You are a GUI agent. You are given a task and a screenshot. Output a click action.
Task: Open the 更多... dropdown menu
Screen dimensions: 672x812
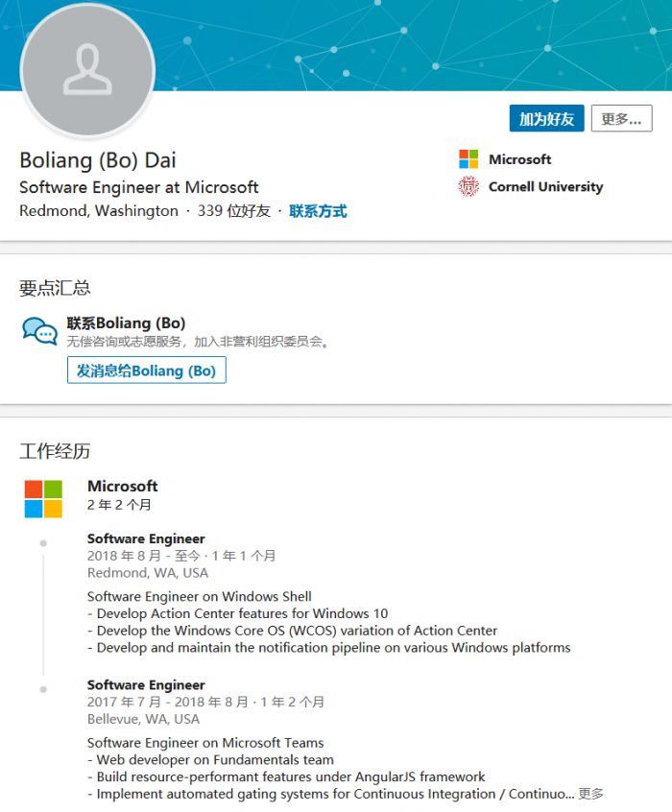621,119
